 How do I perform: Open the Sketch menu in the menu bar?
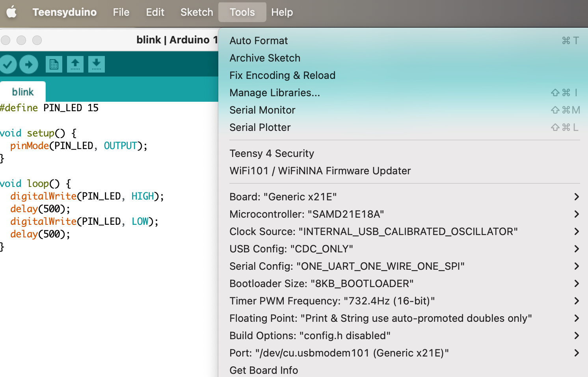click(197, 12)
